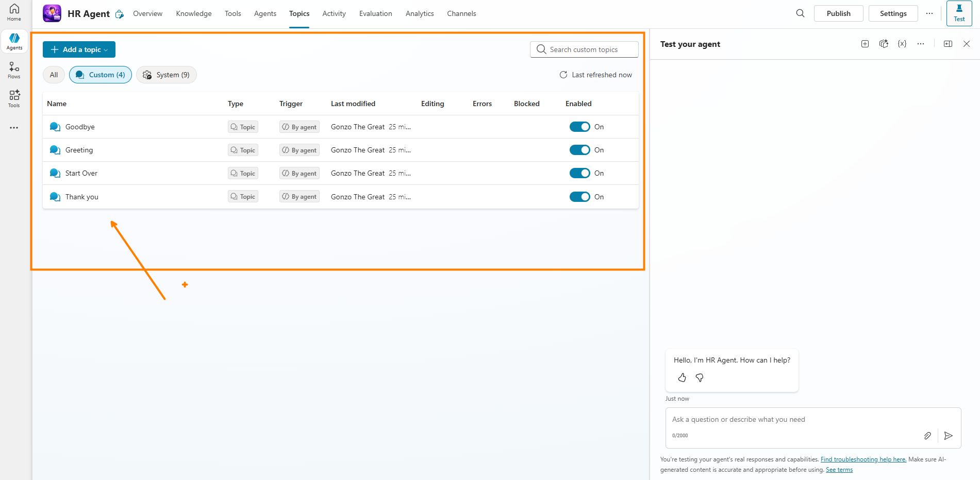Filter topics by System (9)
The image size is (980, 480).
(166, 75)
